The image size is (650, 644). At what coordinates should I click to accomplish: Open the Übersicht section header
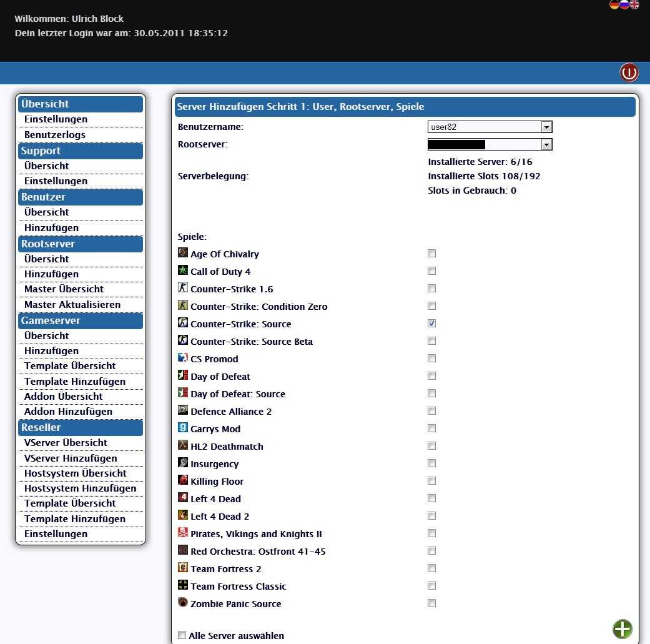click(x=81, y=104)
